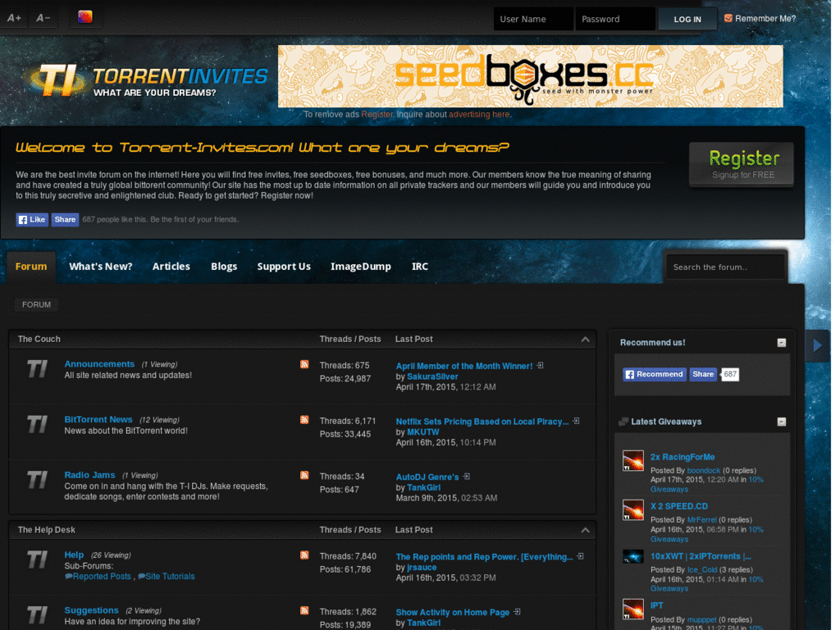Open the Blogs tab
This screenshot has height=630, width=840.
[224, 267]
